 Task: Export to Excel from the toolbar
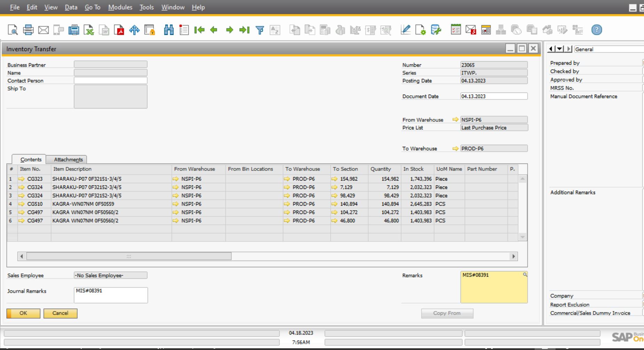click(x=89, y=30)
